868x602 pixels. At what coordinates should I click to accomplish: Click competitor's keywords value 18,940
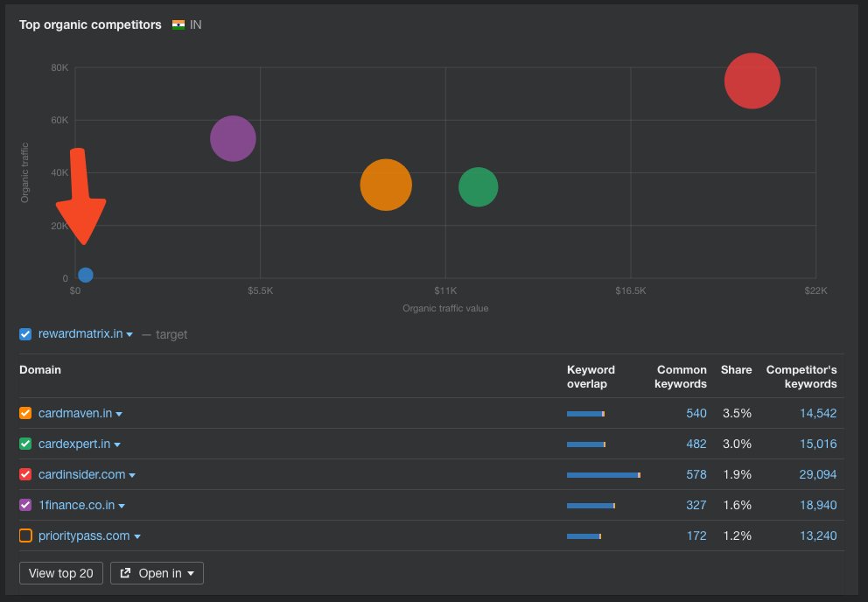click(x=818, y=505)
